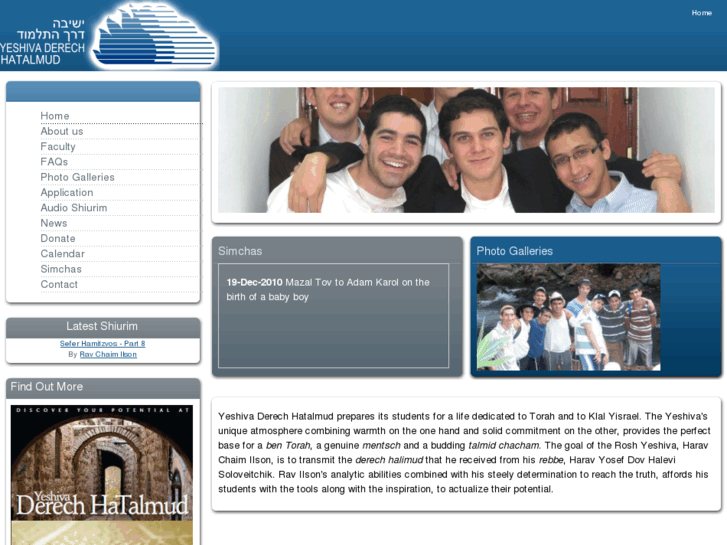Click the students banner photo

(x=466, y=150)
